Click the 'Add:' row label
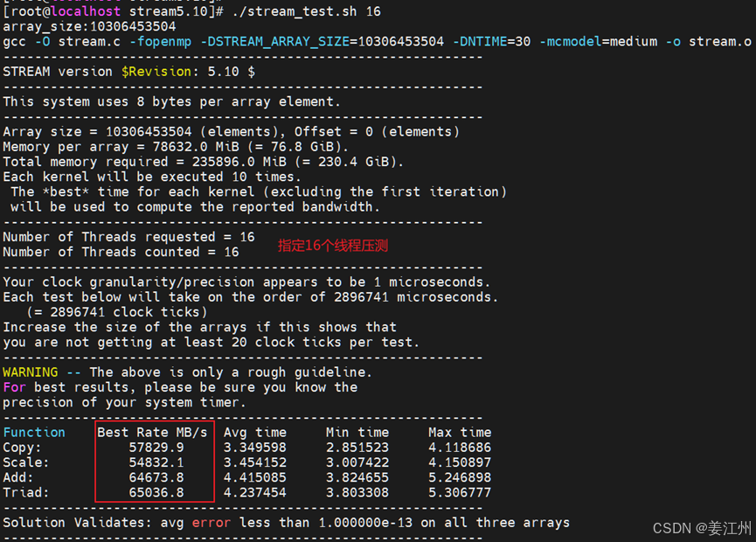Image resolution: width=756 pixels, height=542 pixels. pos(18,477)
